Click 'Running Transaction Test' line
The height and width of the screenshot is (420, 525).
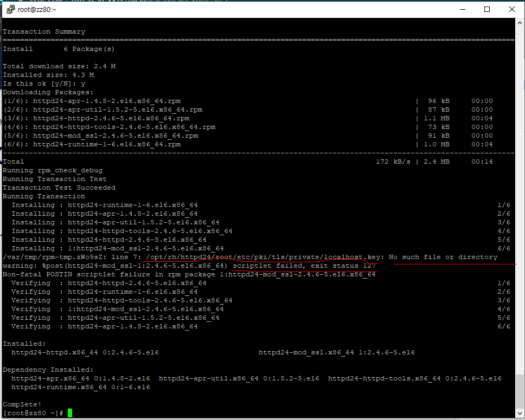point(55,179)
